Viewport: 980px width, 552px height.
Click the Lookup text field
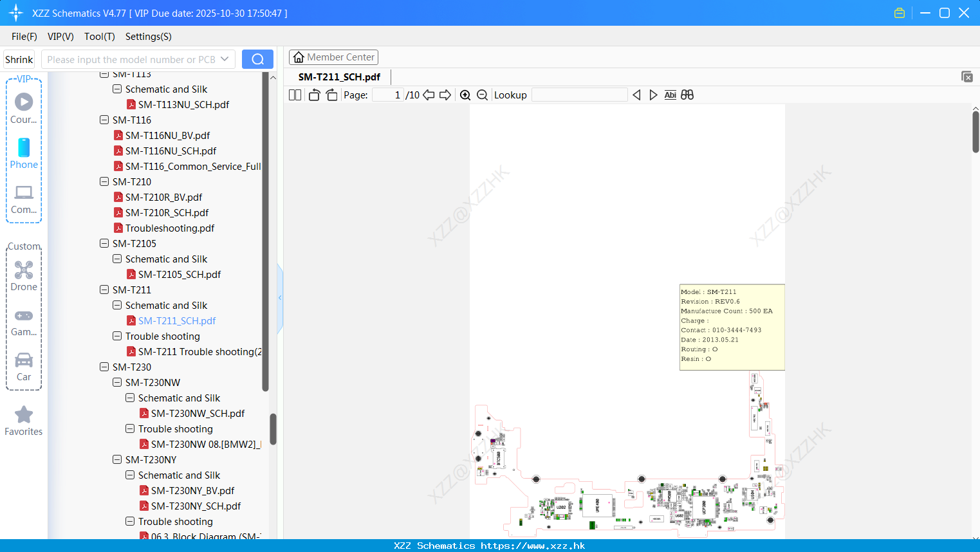[579, 95]
